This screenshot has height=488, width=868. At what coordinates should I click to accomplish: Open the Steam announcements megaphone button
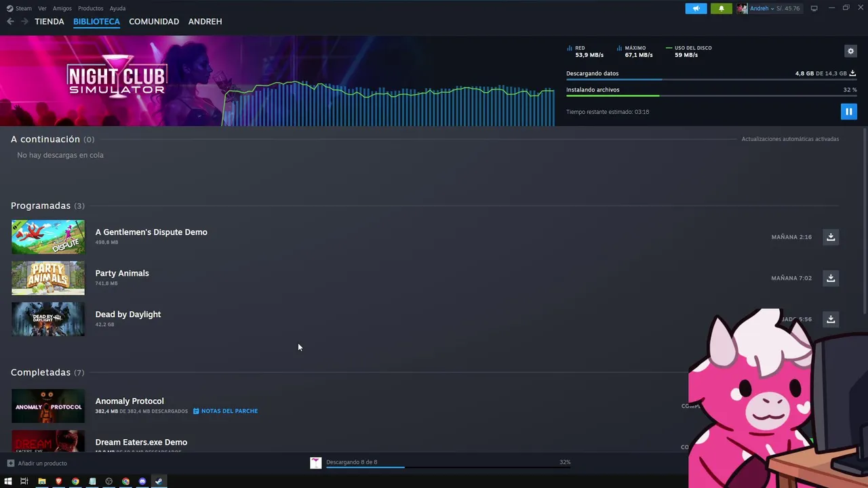coord(696,8)
